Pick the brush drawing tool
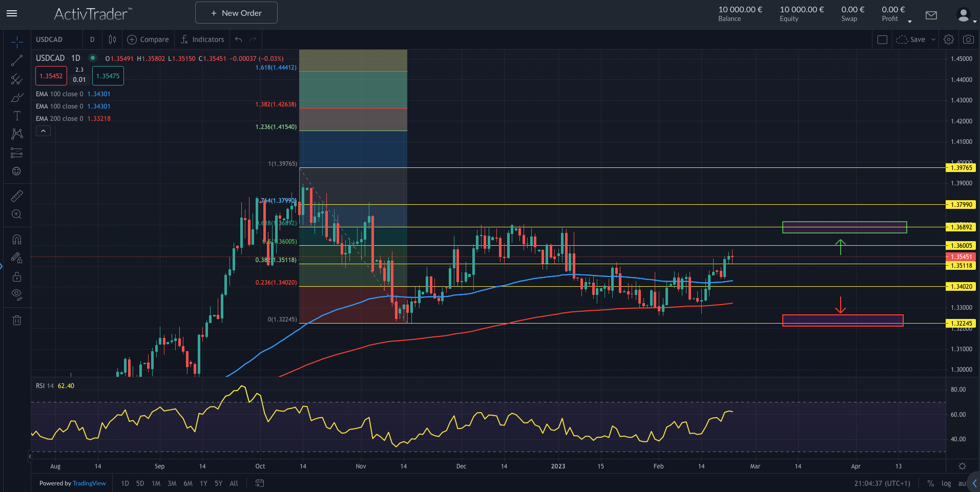980x492 pixels. tap(17, 97)
